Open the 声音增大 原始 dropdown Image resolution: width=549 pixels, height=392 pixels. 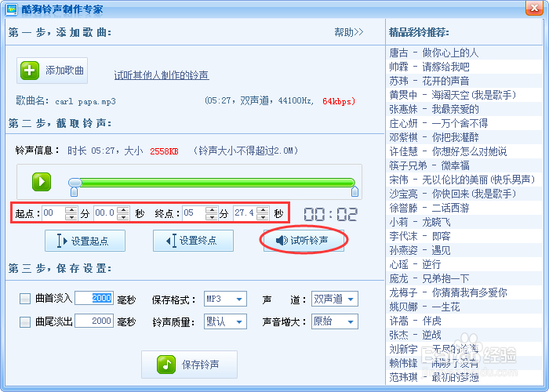pyautogui.click(x=335, y=321)
